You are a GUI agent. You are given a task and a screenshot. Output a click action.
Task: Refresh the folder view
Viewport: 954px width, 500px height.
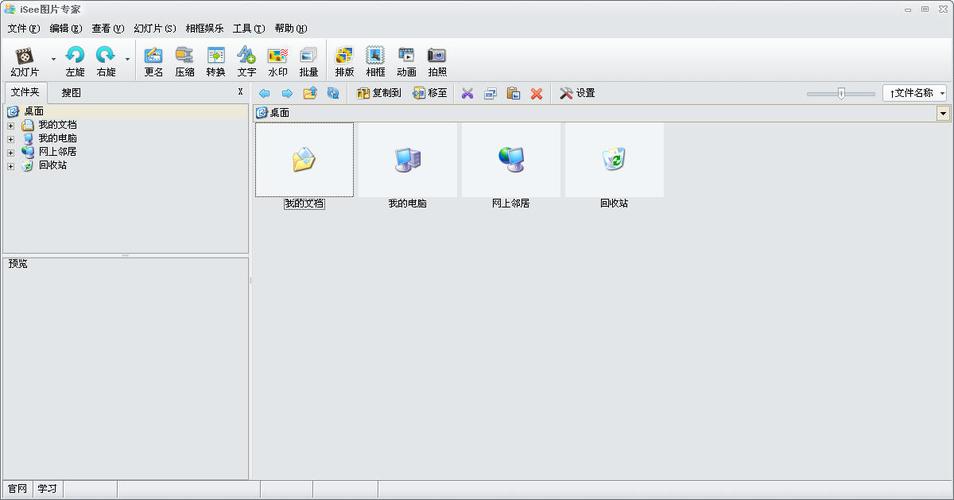coord(333,93)
